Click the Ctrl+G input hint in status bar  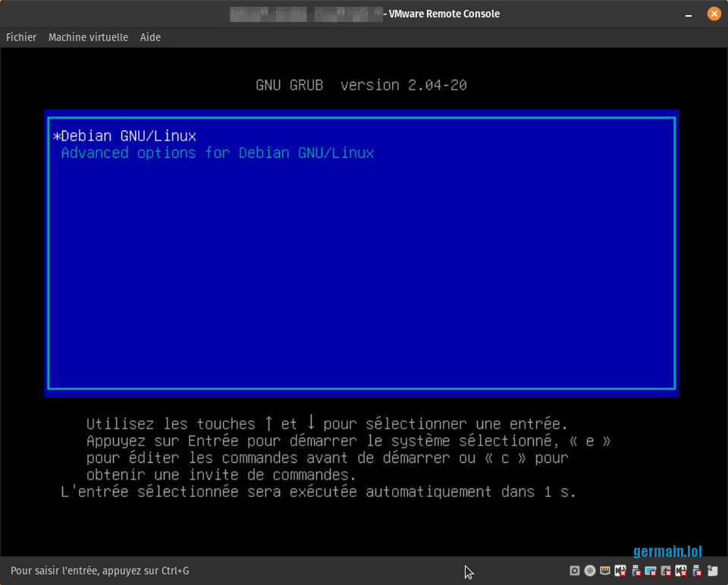[x=100, y=571]
